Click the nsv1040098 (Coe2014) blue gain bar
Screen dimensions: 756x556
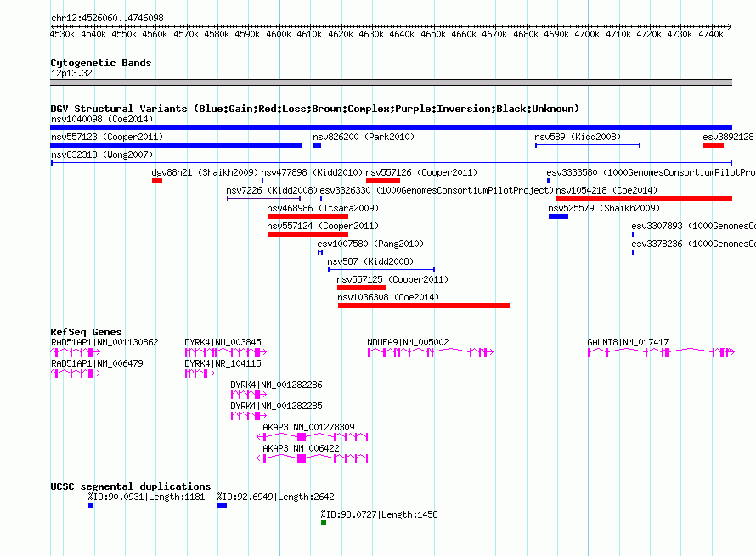coord(391,127)
